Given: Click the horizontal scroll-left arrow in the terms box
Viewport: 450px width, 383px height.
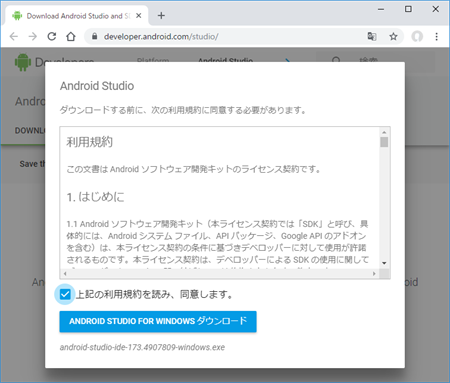Looking at the screenshot, I should [x=65, y=274].
